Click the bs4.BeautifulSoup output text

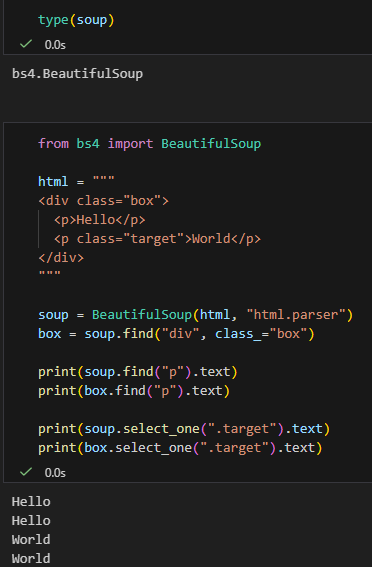(x=77, y=74)
